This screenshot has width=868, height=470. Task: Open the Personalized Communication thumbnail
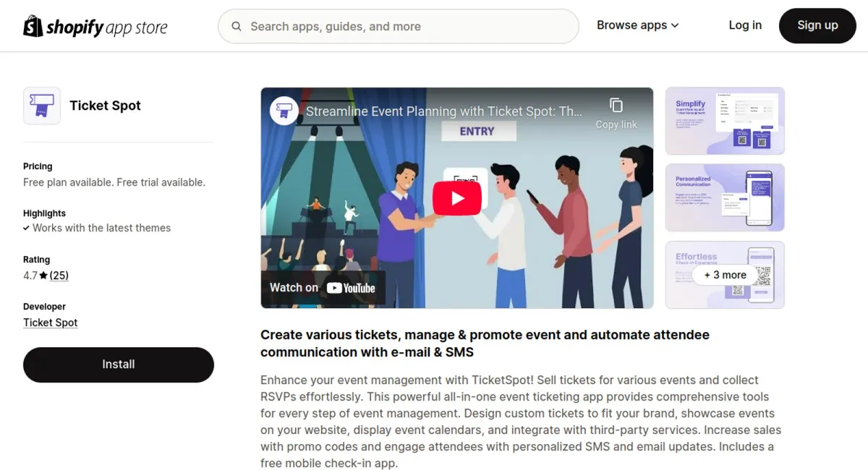point(725,197)
